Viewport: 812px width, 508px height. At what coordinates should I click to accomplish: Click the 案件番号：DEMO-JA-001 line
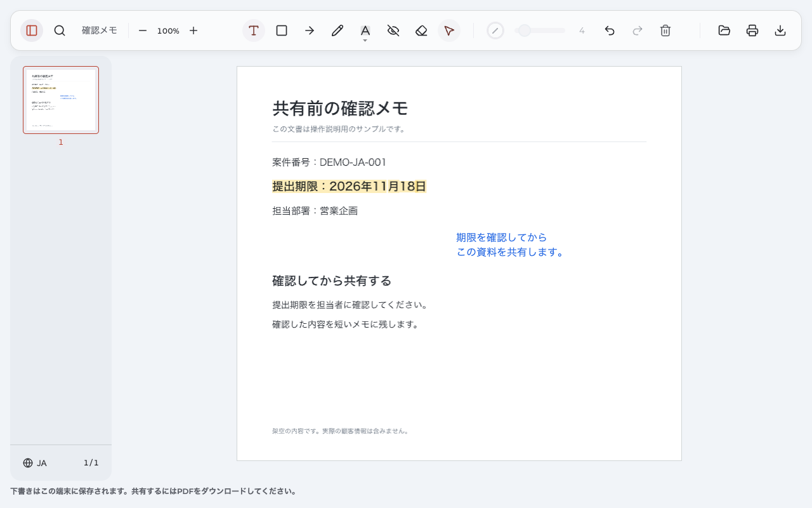(329, 162)
